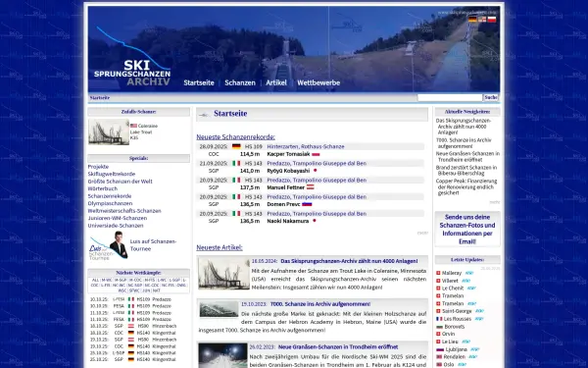Open Luis auf Schanzen-Tournee logo image
This screenshot has height=368, width=588.
[109, 245]
